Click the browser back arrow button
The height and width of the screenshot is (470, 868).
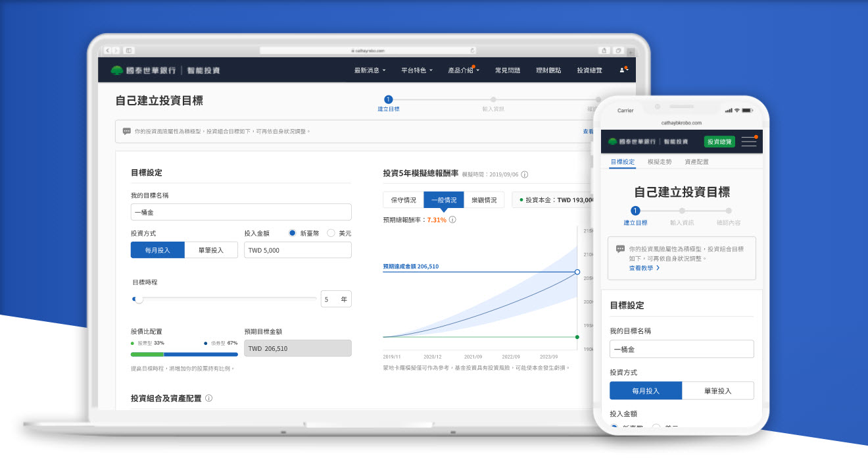coord(107,50)
